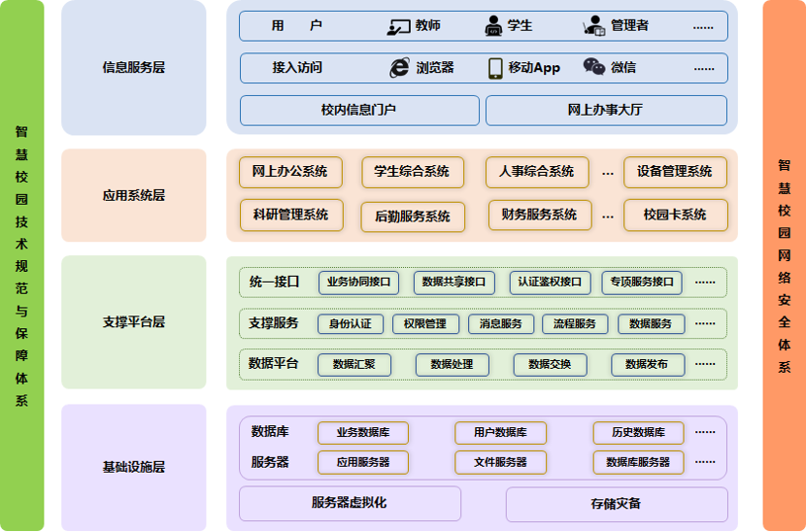Select the browser (浏览器) icon
This screenshot has height=532, width=806.
[398, 67]
